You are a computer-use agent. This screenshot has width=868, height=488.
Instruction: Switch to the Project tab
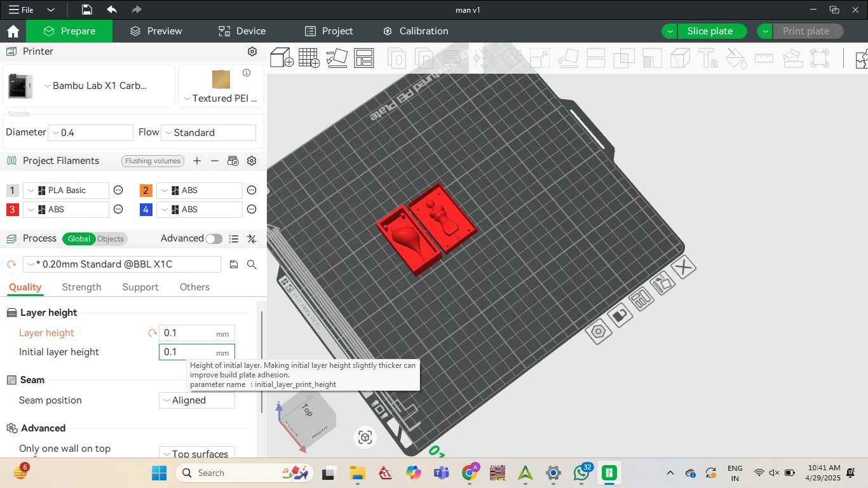[x=329, y=31]
